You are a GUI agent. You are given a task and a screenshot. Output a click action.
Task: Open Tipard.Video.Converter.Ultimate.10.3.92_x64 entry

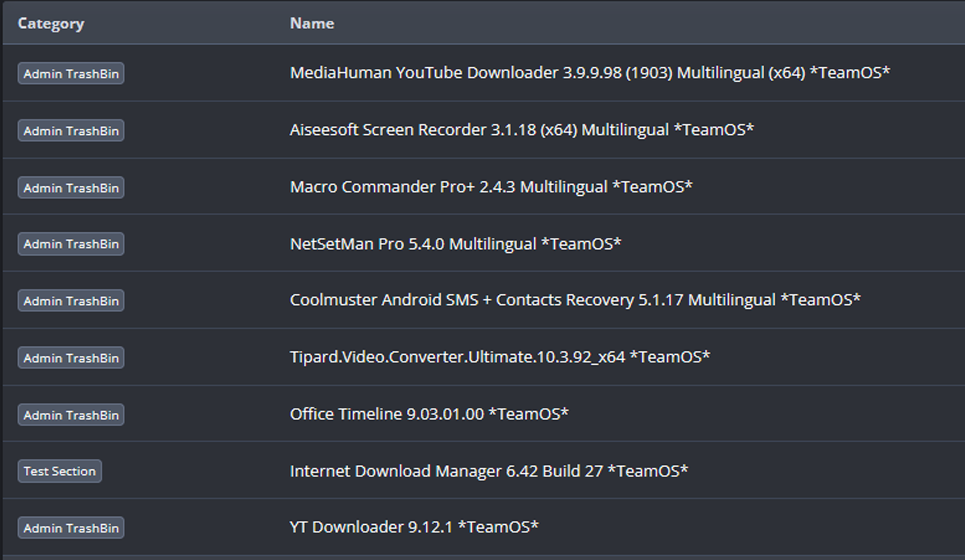(500, 357)
